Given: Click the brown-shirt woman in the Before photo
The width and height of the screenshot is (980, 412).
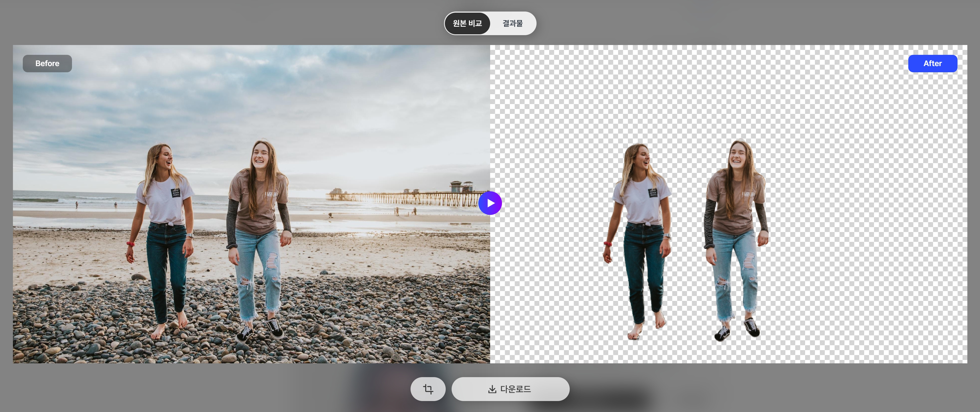Looking at the screenshot, I should coord(259,213).
